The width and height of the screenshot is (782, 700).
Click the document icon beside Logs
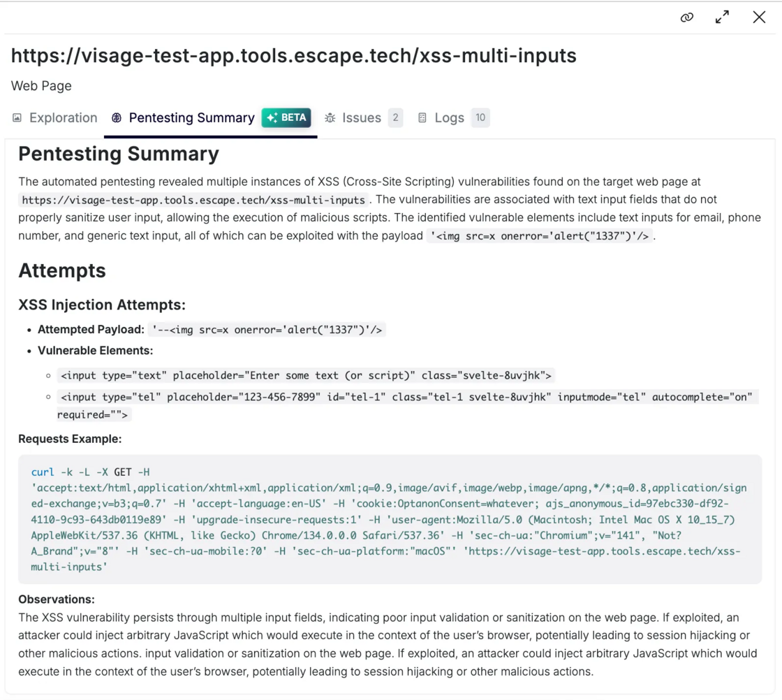422,118
